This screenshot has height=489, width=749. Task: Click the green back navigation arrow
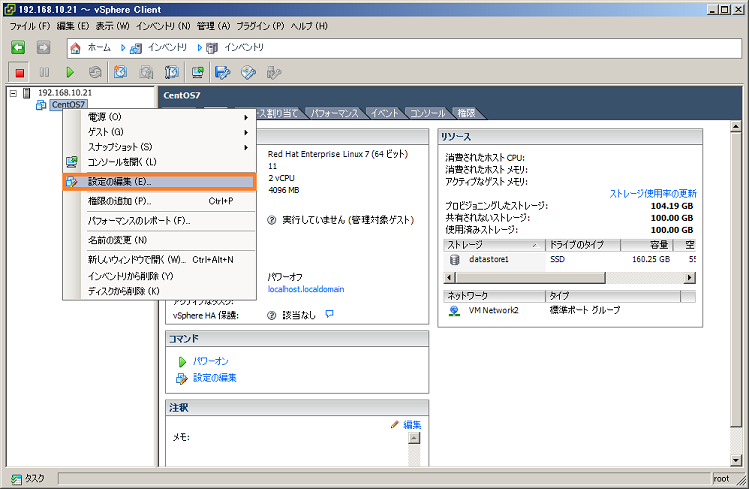click(x=18, y=47)
